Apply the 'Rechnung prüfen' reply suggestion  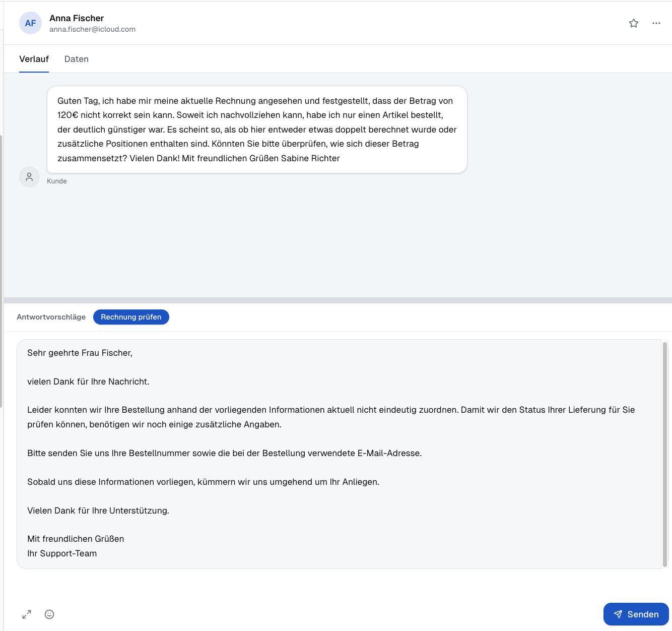point(131,317)
